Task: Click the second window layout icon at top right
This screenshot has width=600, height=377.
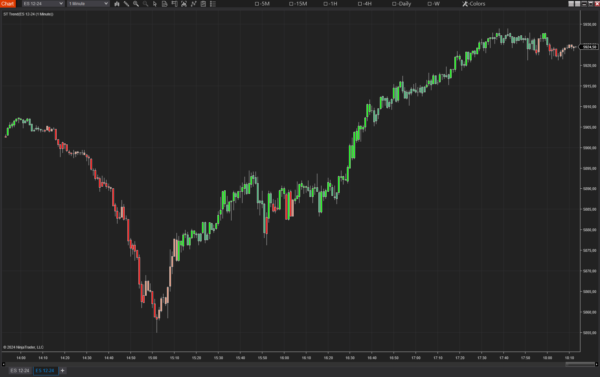Action: point(577,4)
